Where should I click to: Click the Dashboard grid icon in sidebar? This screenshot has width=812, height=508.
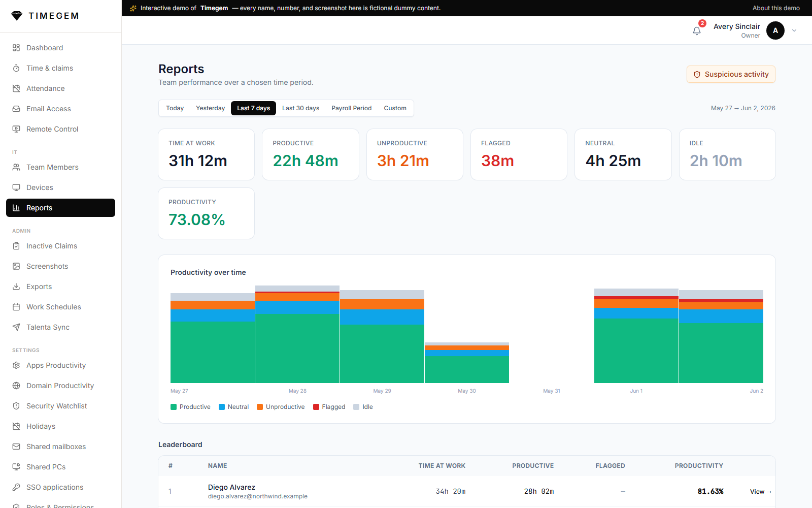coord(16,48)
